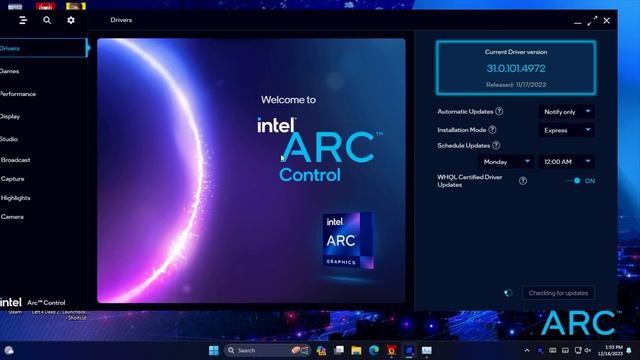Open the Installation Mode help icon
This screenshot has height=360, width=640.
pyautogui.click(x=492, y=130)
